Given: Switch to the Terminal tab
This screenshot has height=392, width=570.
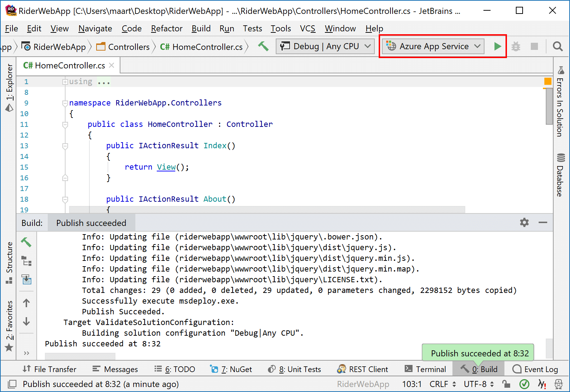Looking at the screenshot, I should point(425,369).
